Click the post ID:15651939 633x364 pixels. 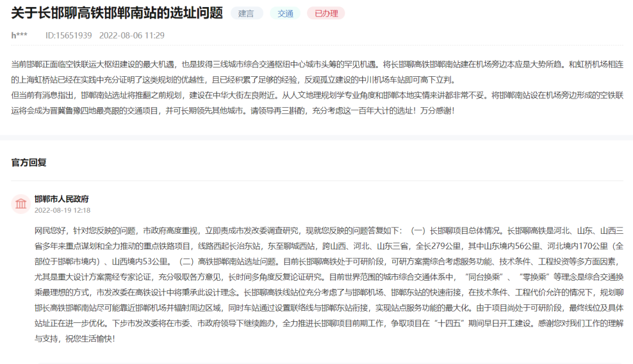(x=69, y=36)
